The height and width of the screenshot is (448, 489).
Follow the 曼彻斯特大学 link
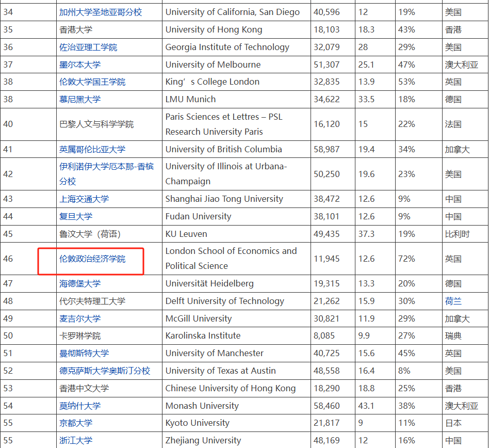click(84, 353)
